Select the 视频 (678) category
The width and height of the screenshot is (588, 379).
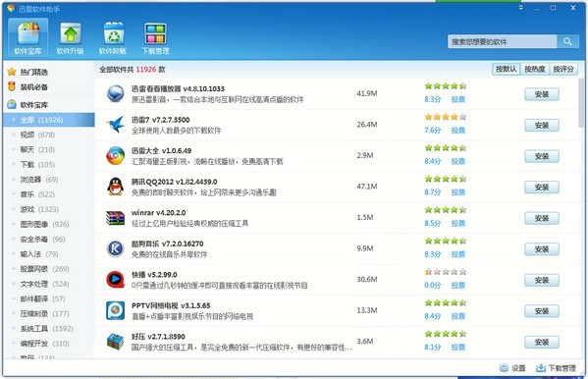pyautogui.click(x=37, y=135)
